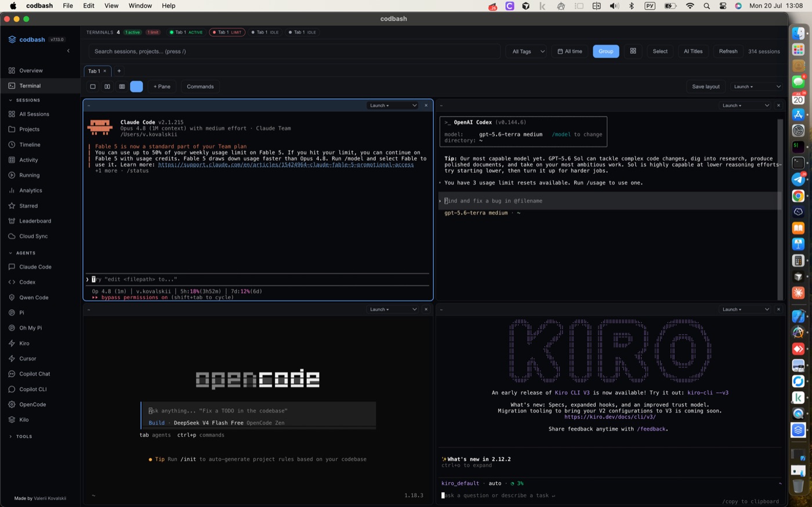812x507 pixels.
Task: Open Launch dropdown in Kiro pane
Action: [x=745, y=309]
